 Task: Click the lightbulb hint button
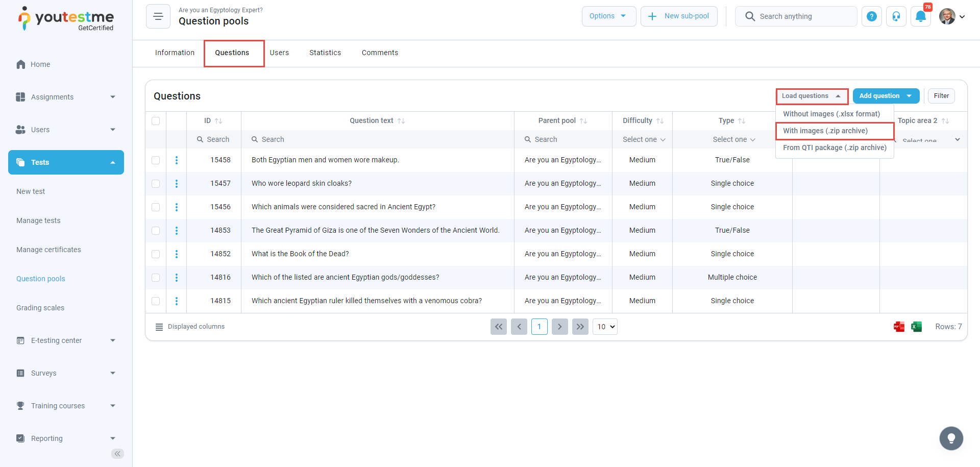click(951, 438)
